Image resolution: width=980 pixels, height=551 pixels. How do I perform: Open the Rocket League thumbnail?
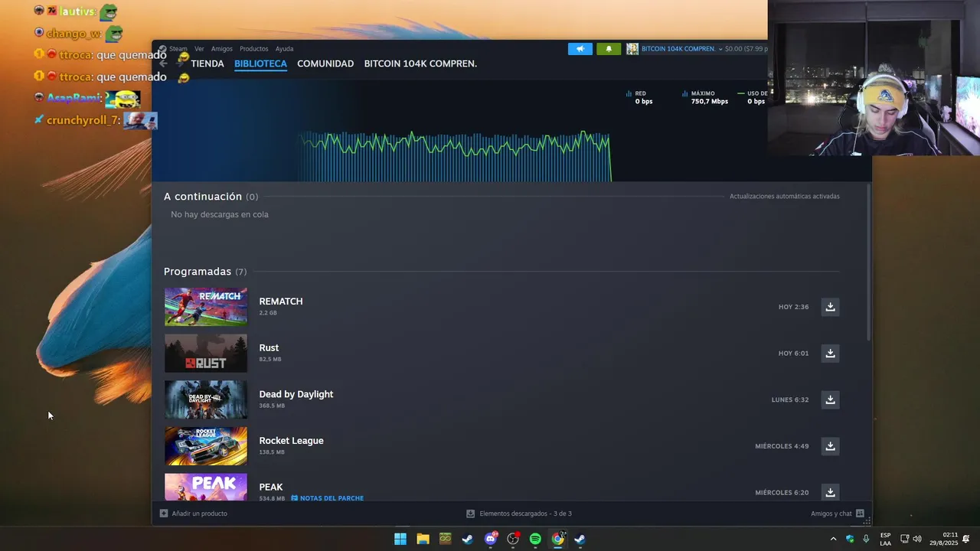[206, 446]
